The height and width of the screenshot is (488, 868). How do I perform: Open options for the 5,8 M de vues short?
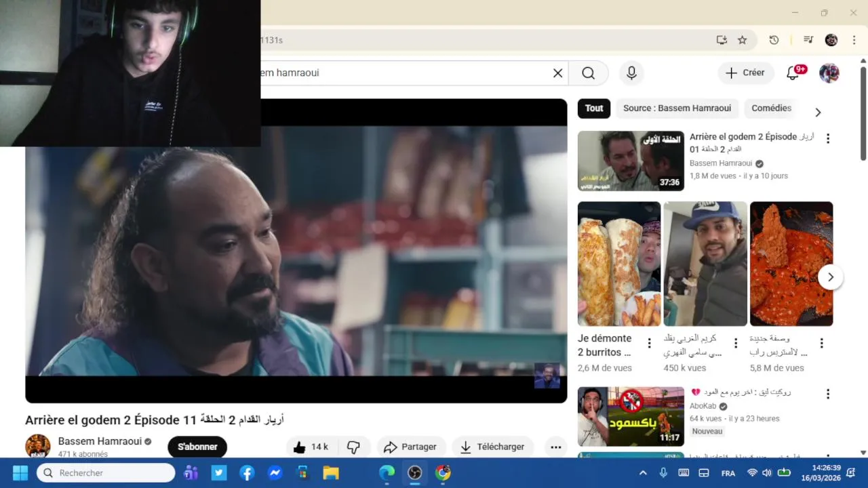(x=821, y=344)
